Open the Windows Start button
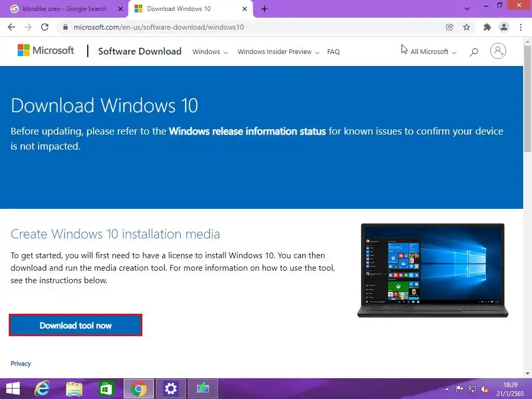Screen dimensions: 532x399 tap(13, 389)
